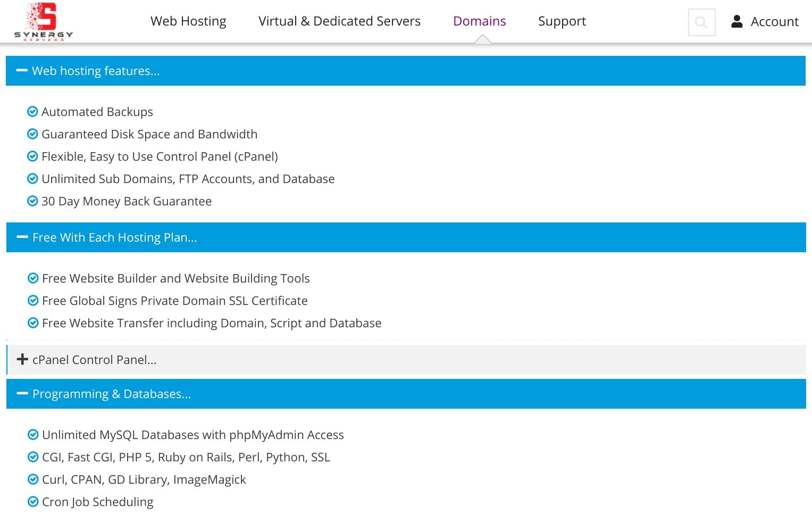Open the search magnifier icon

pyautogui.click(x=701, y=22)
